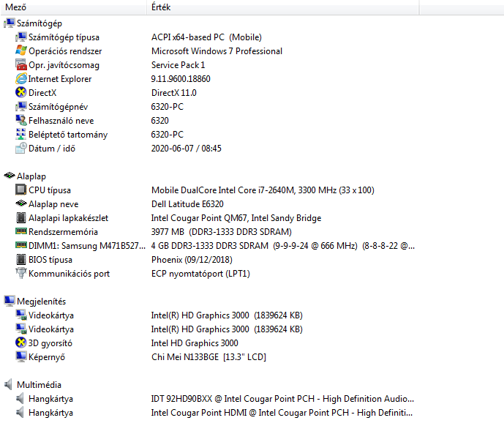504x434 pixels.
Task: Click the Beléptető tartomány network icon
Action: tap(21, 134)
